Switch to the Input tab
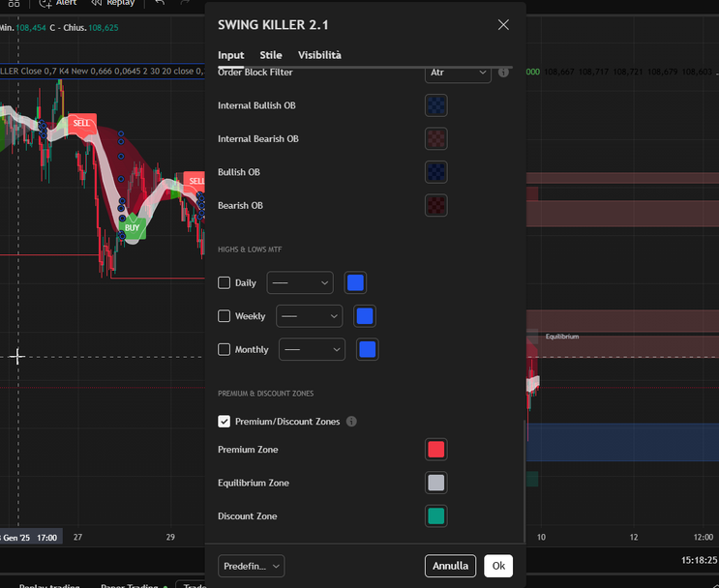The image size is (719, 588). point(230,55)
